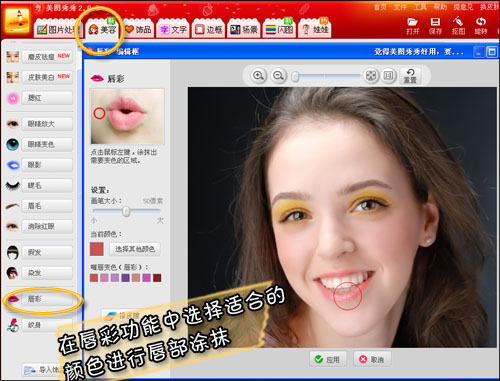The height and width of the screenshot is (381, 500).
Task: Pick the dark purple lip color swatch
Action: [125, 278]
